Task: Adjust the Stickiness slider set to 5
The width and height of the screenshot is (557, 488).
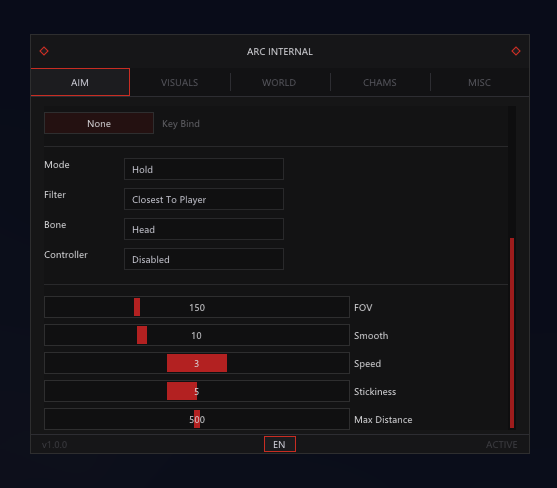Action: click(x=197, y=391)
